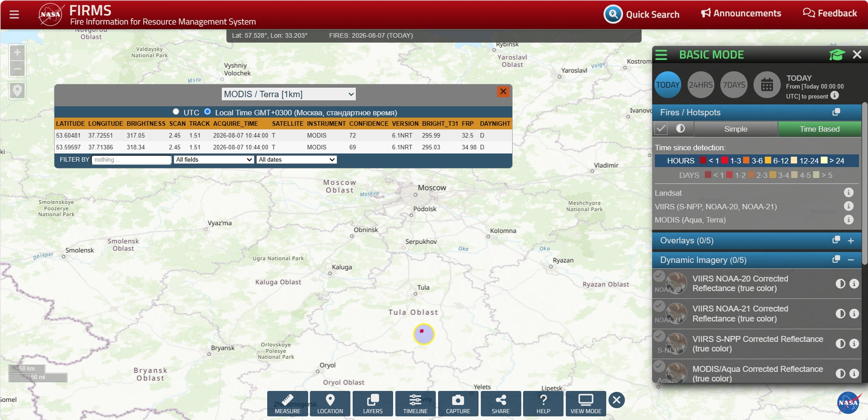Open the MODIS / Terra sensor dropdown
This screenshot has height=420, width=868.
click(x=289, y=94)
